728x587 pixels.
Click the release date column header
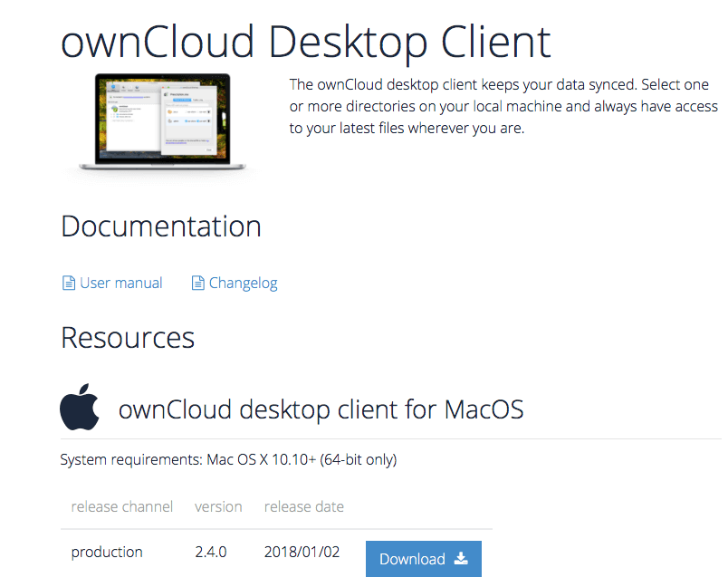304,506
